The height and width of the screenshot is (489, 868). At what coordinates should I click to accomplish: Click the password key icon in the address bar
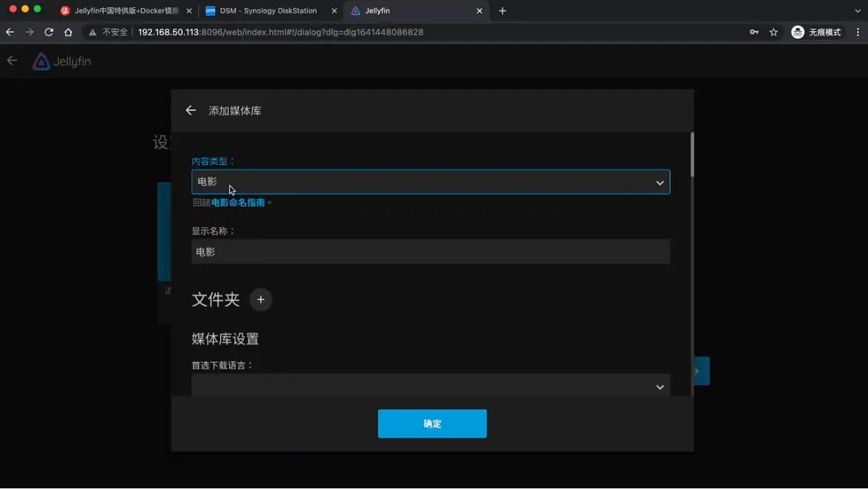coord(754,32)
